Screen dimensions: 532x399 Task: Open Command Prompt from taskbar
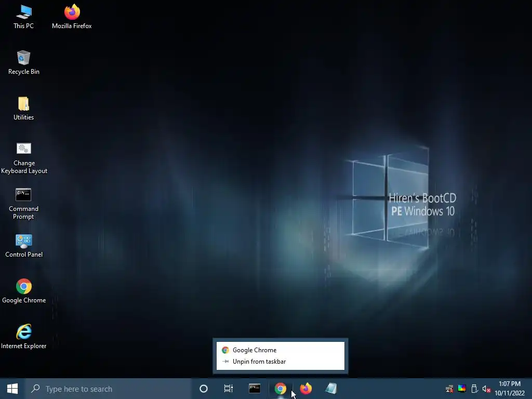[255, 389]
